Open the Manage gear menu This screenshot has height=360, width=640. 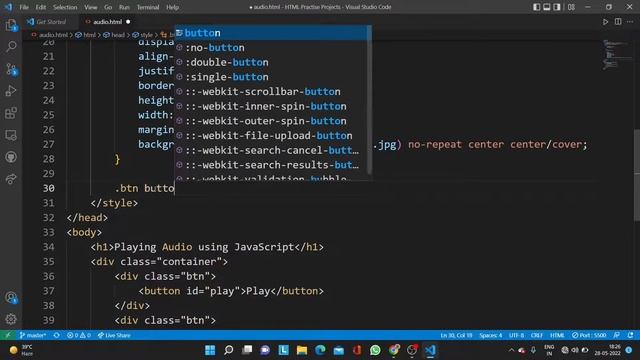11,319
